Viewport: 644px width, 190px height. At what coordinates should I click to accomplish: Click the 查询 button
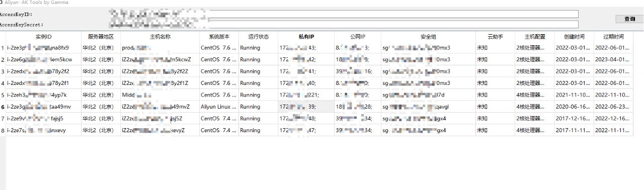pos(629,19)
